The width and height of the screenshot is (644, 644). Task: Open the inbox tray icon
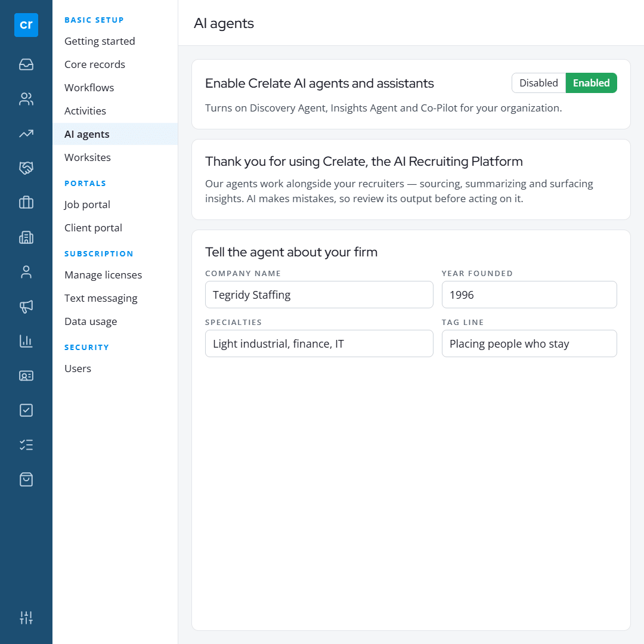pyautogui.click(x=26, y=64)
